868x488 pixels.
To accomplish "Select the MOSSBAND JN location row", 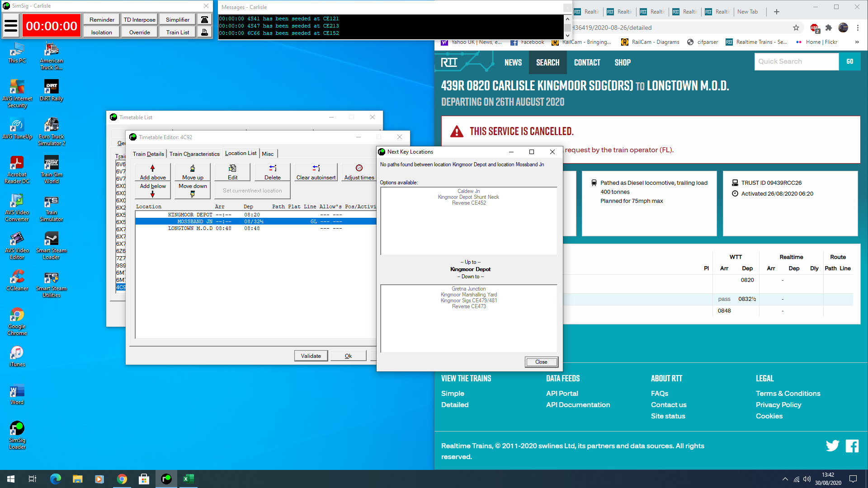I will click(256, 221).
